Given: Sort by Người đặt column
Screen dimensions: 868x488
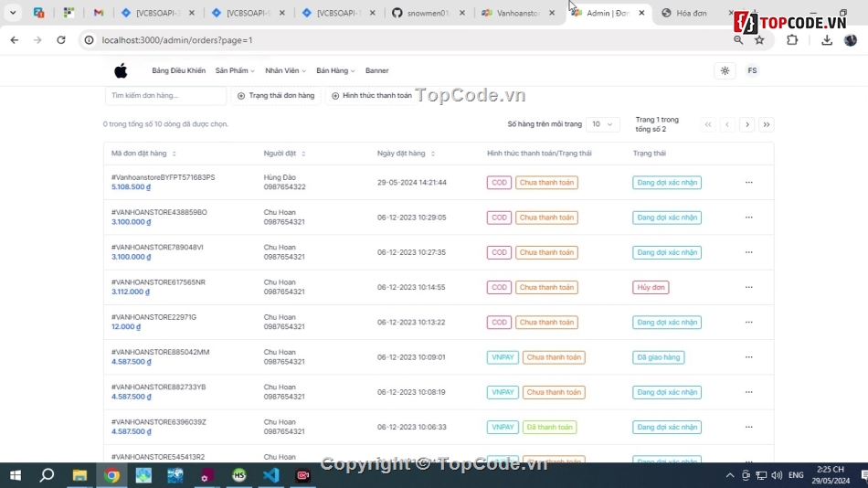Looking at the screenshot, I should (x=284, y=154).
